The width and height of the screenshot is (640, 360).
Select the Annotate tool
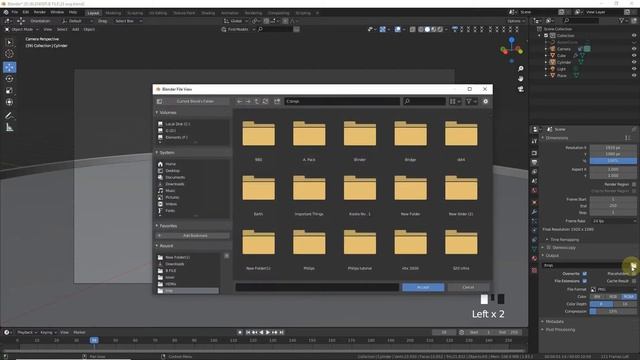(9, 116)
